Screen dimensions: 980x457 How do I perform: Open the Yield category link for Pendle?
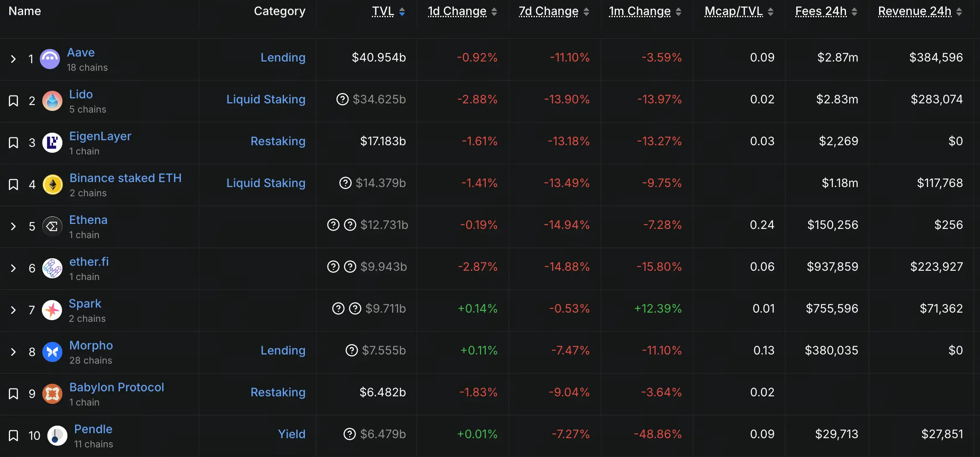point(291,434)
